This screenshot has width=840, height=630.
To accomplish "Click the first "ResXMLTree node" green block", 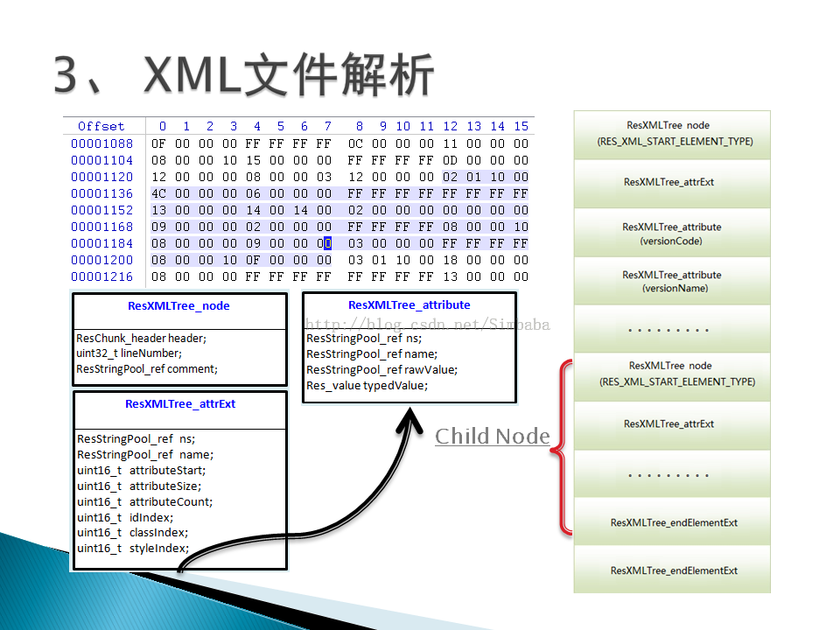I will point(672,135).
